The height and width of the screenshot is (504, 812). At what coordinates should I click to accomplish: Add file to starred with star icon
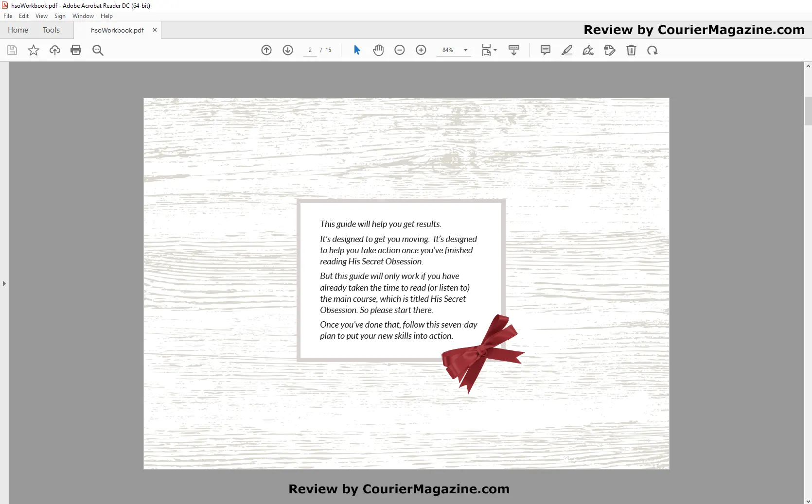point(34,50)
